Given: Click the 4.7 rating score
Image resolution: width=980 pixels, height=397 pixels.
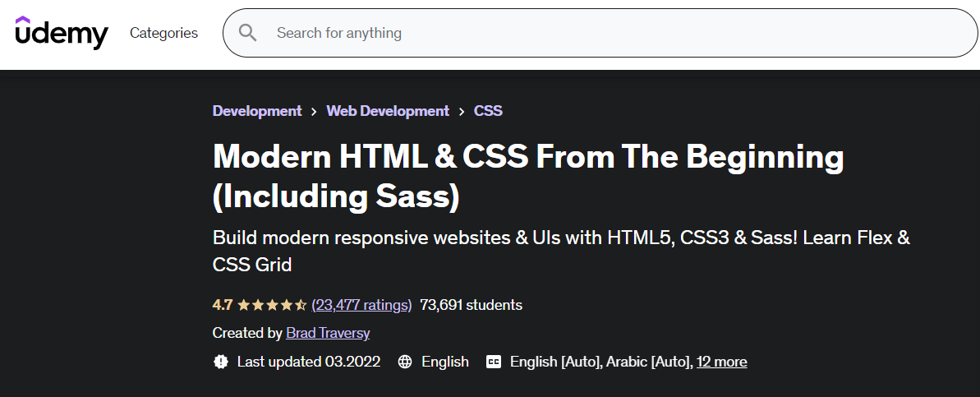Looking at the screenshot, I should (223, 305).
